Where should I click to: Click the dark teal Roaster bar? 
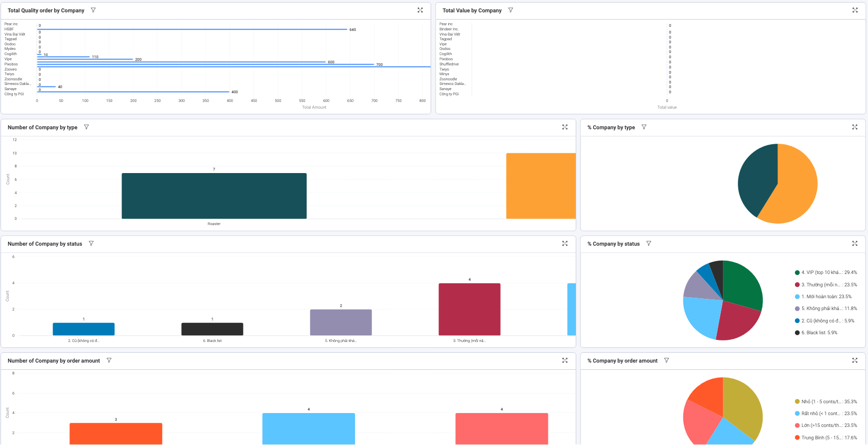(214, 196)
